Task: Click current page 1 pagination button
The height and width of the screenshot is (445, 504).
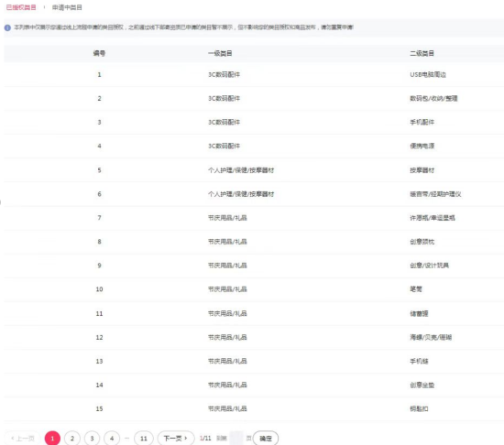Action: point(52,439)
